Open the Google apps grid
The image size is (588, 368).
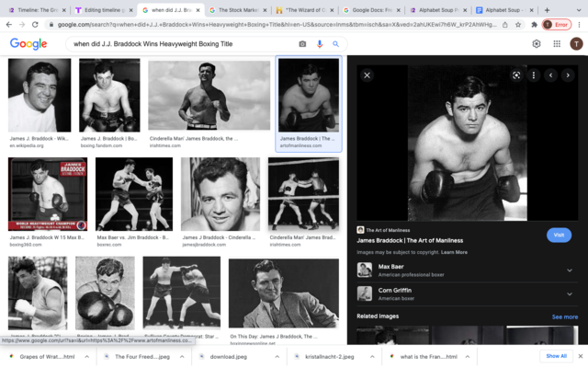(557, 44)
